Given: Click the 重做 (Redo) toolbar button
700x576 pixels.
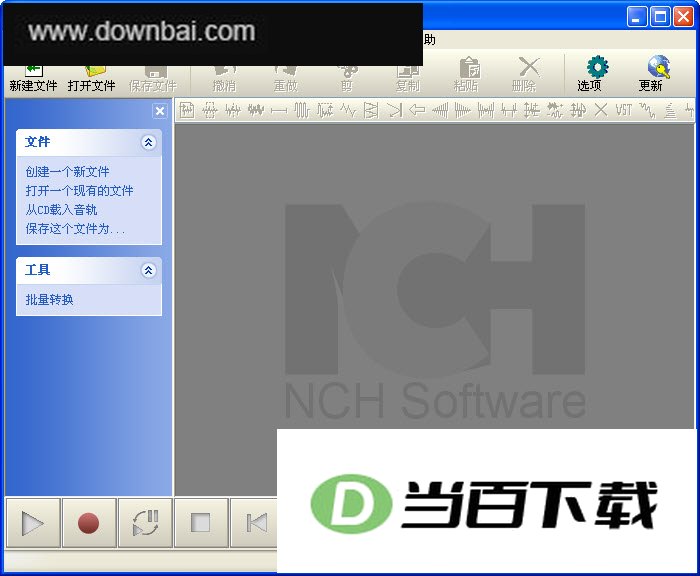Looking at the screenshot, I should pos(285,79).
